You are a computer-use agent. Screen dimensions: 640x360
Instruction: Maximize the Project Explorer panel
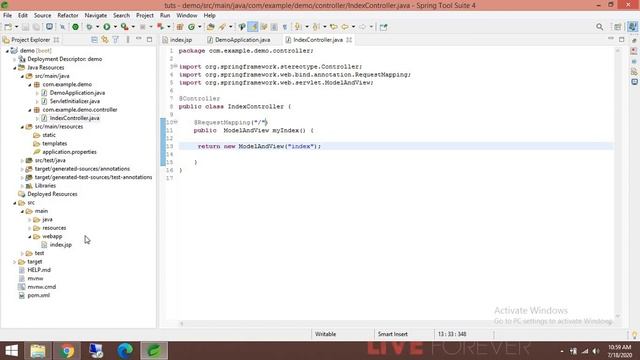pos(149,40)
